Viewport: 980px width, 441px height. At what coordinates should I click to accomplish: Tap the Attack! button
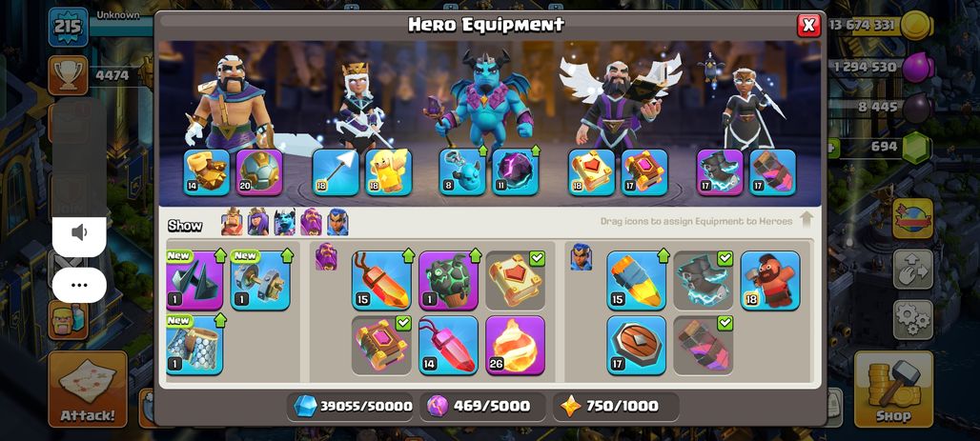click(88, 389)
